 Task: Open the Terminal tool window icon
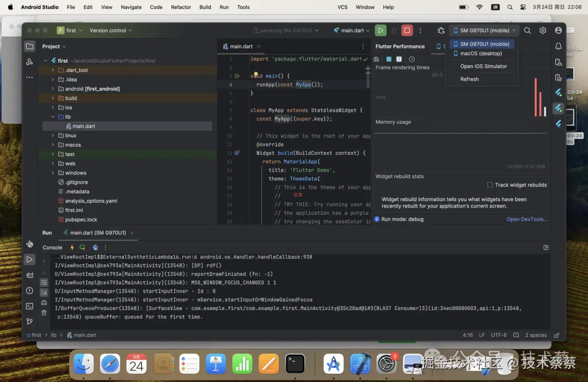[29, 306]
